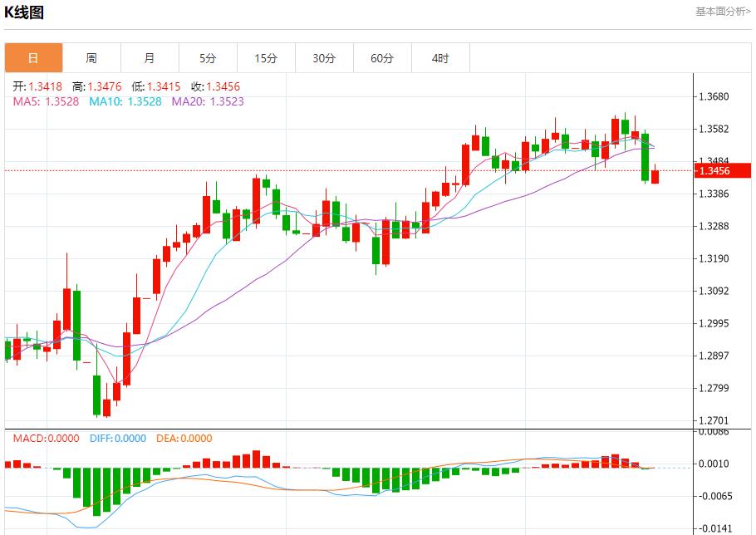This screenshot has width=756, height=535.
Task: Open the 5分 interval tab
Action: point(208,58)
